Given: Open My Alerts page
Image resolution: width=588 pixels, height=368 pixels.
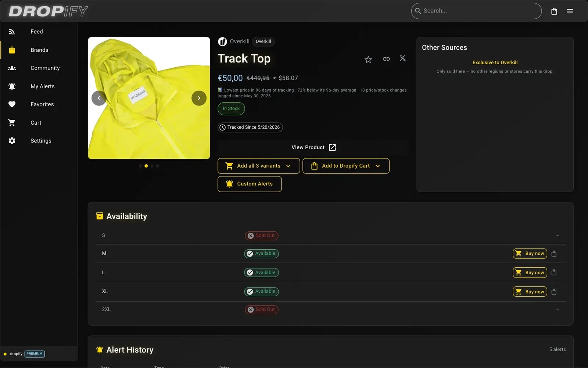Looking at the screenshot, I should (39, 86).
